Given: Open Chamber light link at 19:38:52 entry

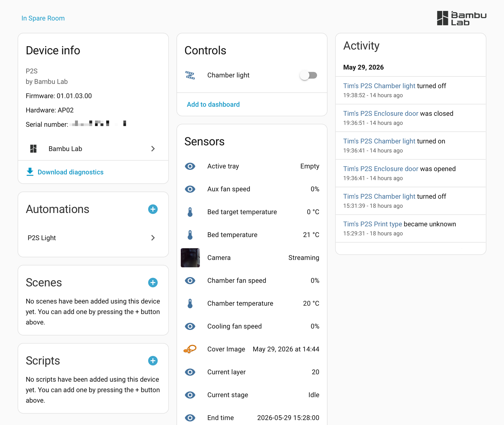Looking at the screenshot, I should (379, 86).
